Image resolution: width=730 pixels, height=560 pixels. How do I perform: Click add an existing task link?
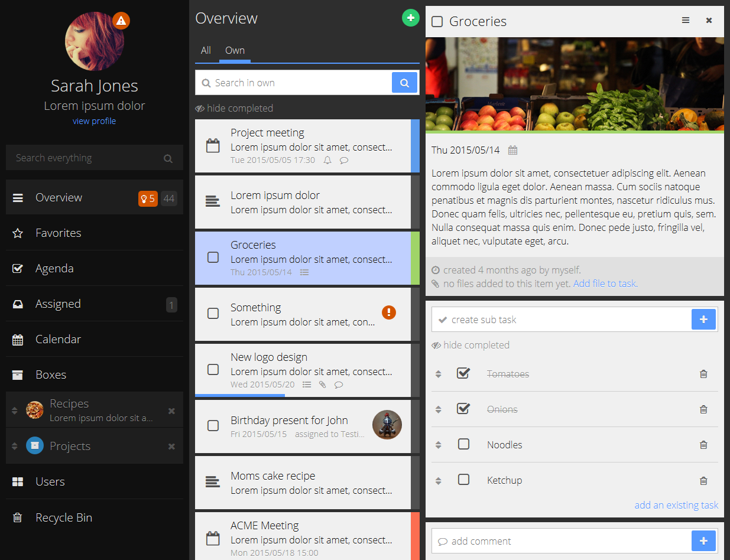(676, 505)
